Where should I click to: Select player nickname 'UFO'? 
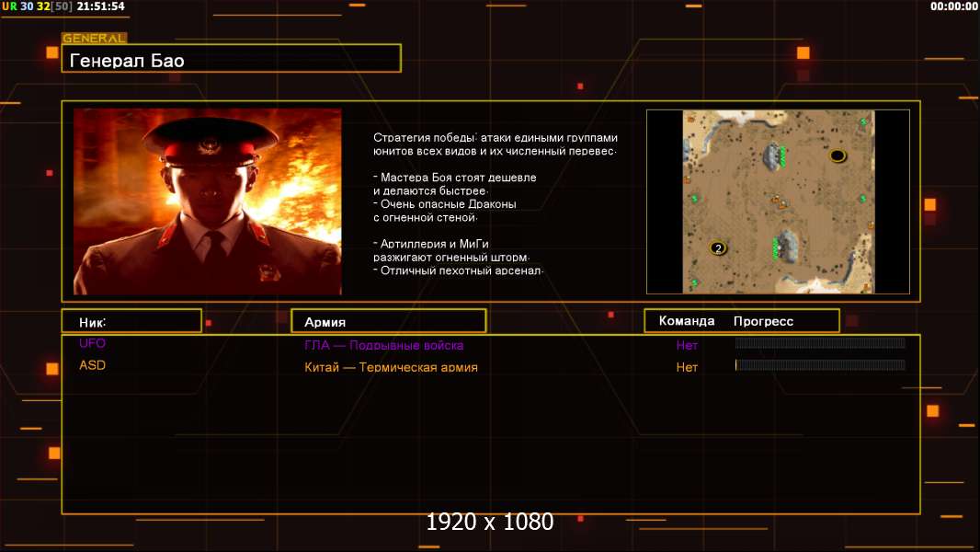point(93,343)
